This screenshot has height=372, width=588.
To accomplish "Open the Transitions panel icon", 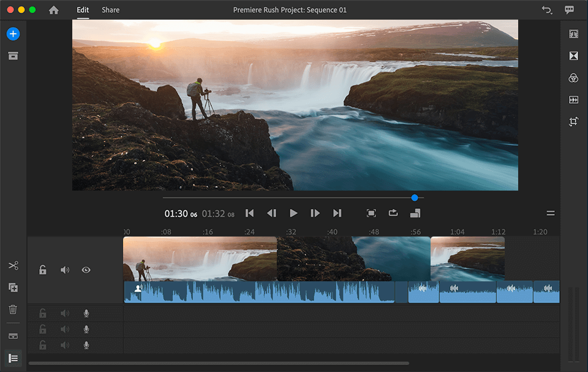I will [x=573, y=56].
